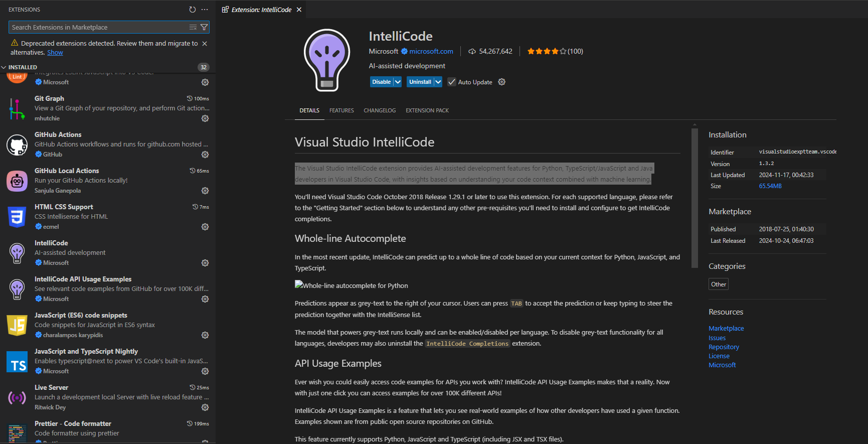The height and width of the screenshot is (444, 868).
Task: Switch to the FEATURES tab
Action: click(341, 110)
